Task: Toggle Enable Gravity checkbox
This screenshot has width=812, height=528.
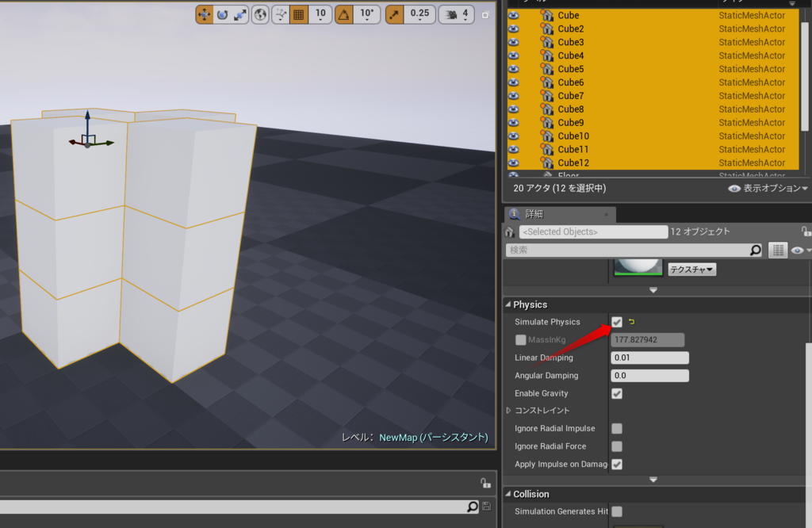Action: (617, 394)
